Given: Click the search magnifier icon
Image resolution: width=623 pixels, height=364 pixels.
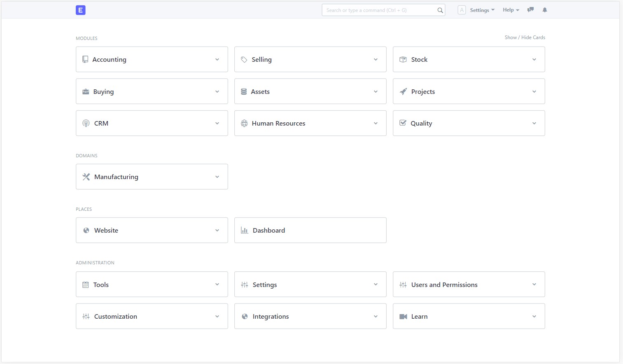Looking at the screenshot, I should [440, 10].
